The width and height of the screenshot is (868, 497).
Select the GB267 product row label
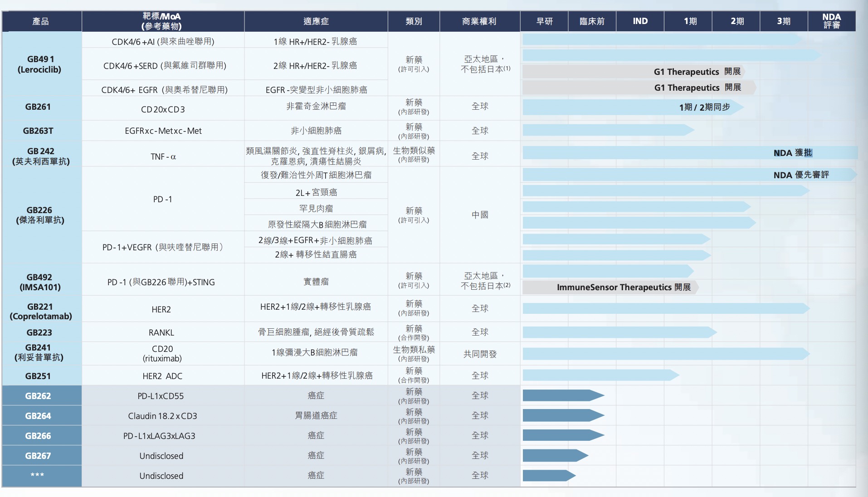42,456
